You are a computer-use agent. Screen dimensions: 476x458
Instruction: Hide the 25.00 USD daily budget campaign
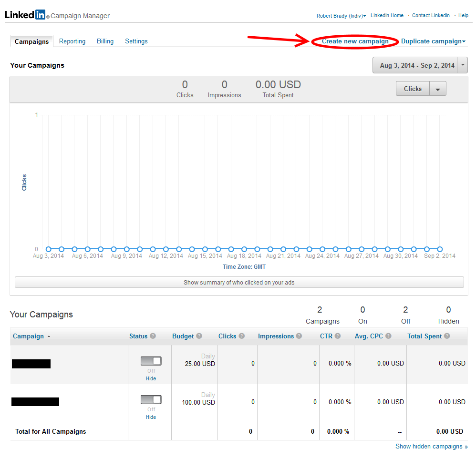(151, 378)
